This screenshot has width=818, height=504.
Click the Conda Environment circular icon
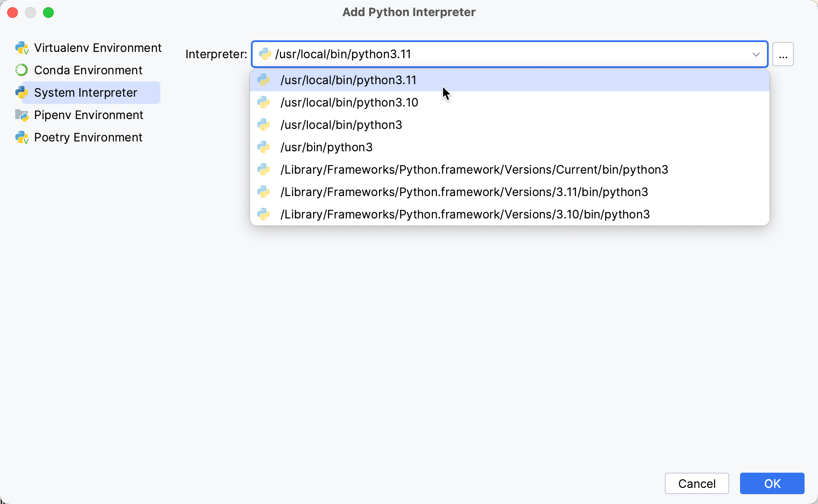[21, 70]
